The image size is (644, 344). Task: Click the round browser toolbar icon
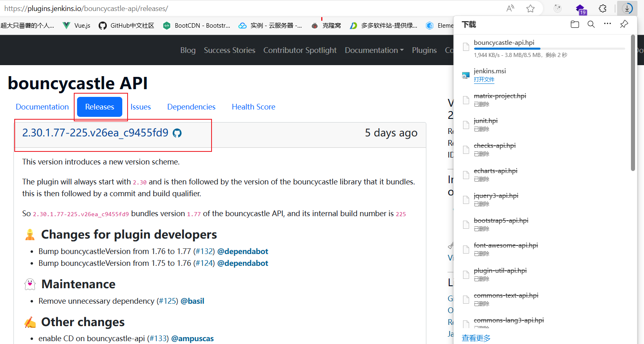(558, 9)
